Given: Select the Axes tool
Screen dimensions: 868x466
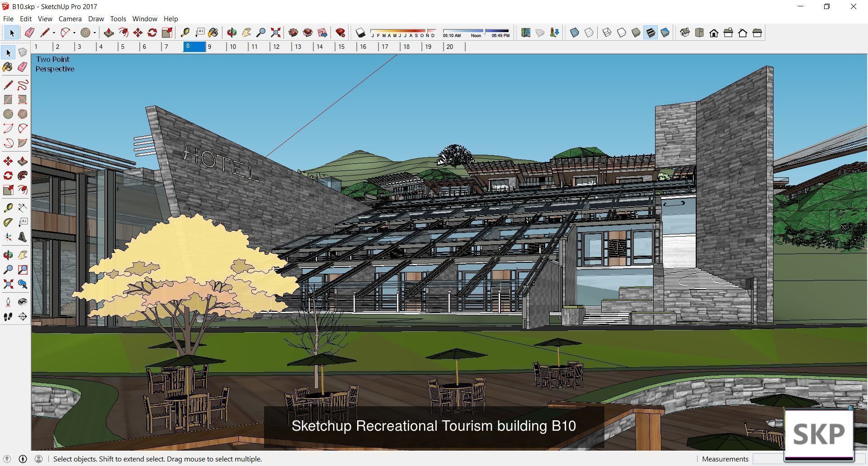Looking at the screenshot, I should 8,237.
